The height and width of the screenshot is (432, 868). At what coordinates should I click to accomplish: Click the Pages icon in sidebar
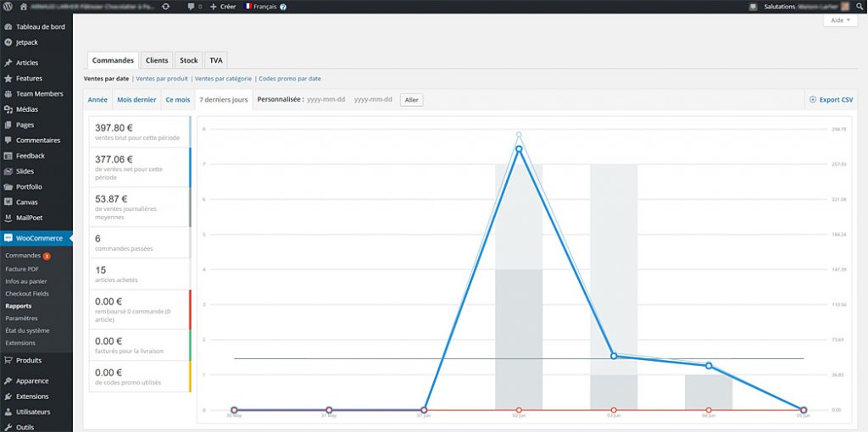tap(8, 125)
